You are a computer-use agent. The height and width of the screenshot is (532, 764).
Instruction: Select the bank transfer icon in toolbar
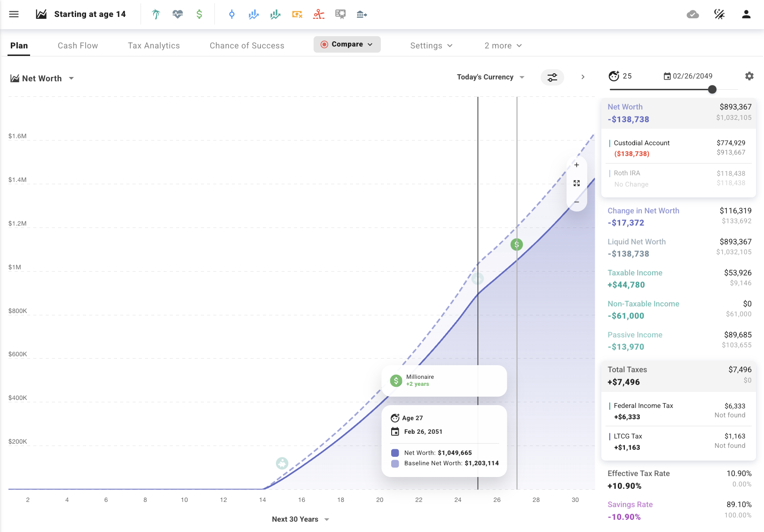362,14
